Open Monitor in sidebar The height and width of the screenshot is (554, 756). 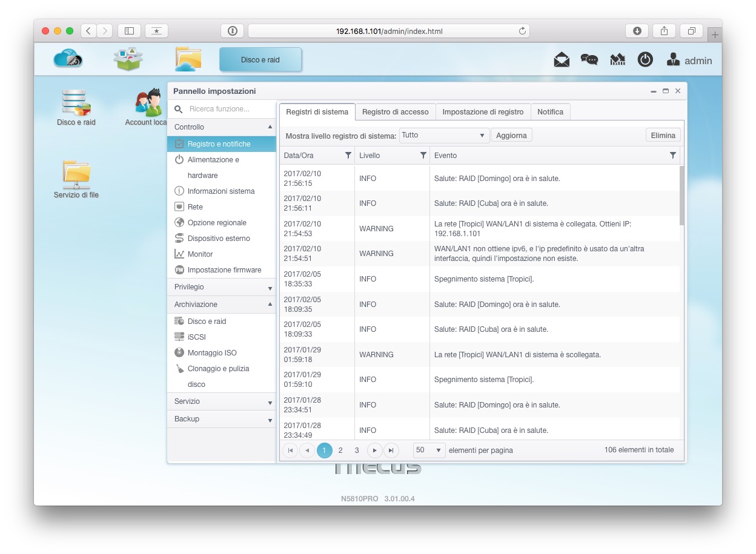pos(222,254)
